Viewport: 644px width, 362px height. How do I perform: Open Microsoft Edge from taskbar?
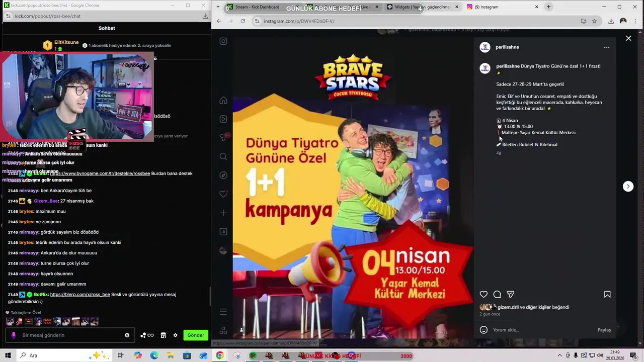154,355
